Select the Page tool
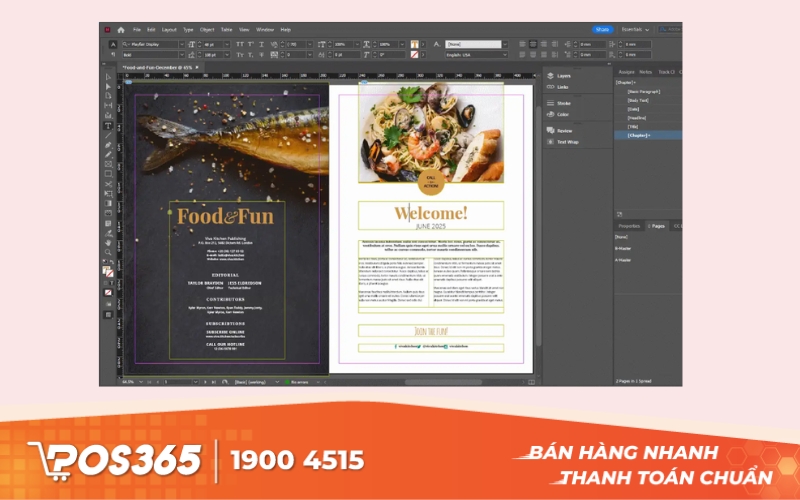 [x=108, y=96]
